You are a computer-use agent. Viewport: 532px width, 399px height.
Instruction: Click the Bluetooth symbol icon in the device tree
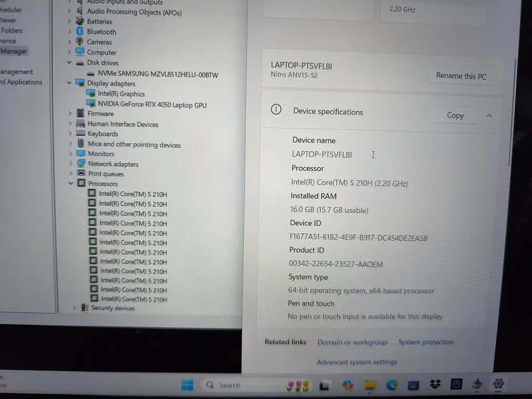click(x=79, y=31)
